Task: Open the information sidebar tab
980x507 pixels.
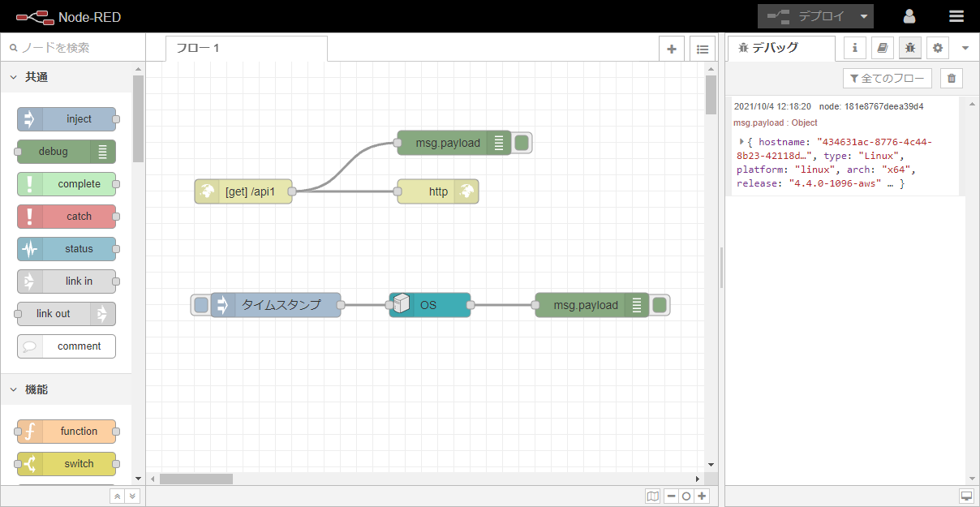Action: point(855,48)
